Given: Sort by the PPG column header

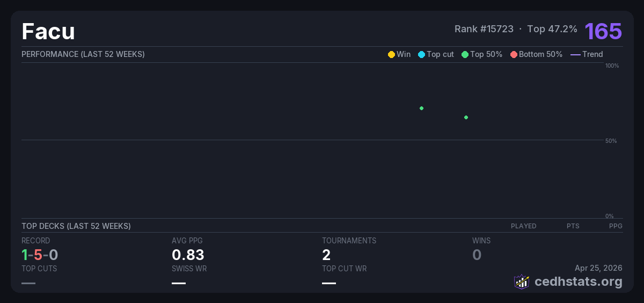Looking at the screenshot, I should pyautogui.click(x=616, y=226).
